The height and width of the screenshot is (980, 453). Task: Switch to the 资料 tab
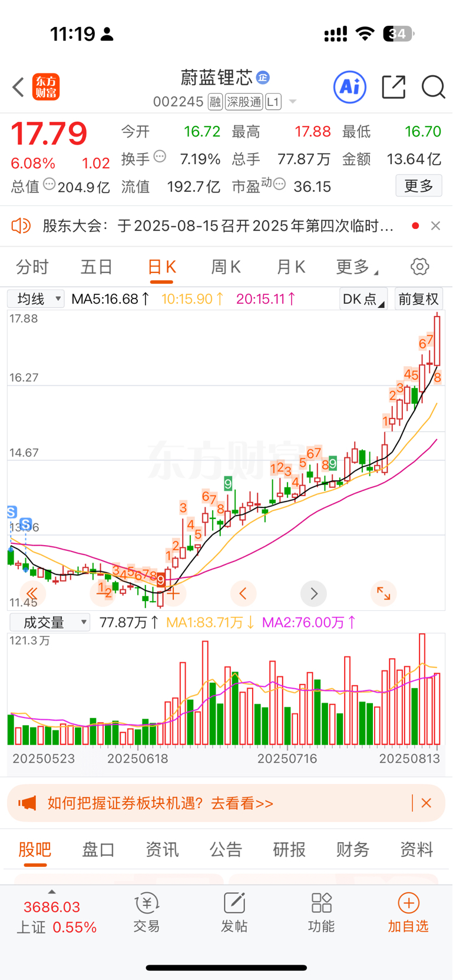[416, 849]
